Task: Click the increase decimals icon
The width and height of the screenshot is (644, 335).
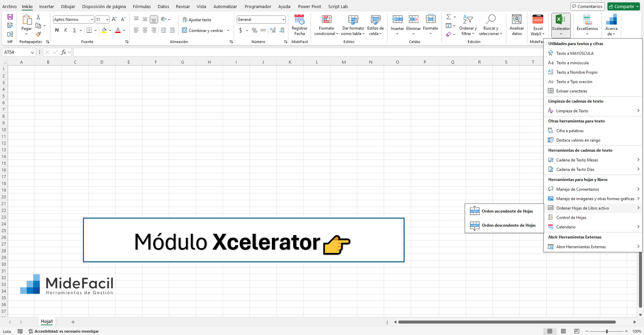Action: (273, 30)
